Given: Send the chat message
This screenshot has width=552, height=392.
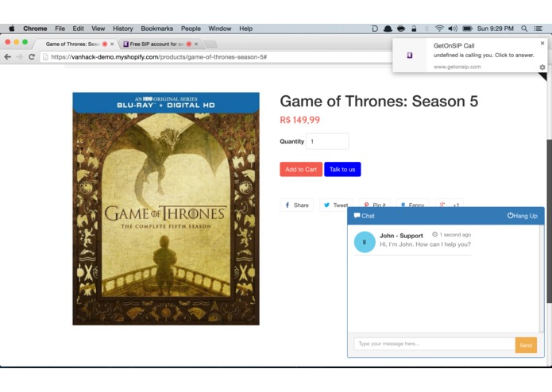Looking at the screenshot, I should click(x=526, y=345).
